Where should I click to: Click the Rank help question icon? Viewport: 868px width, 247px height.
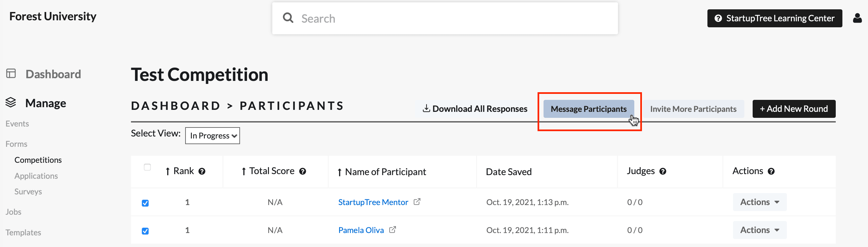point(202,171)
